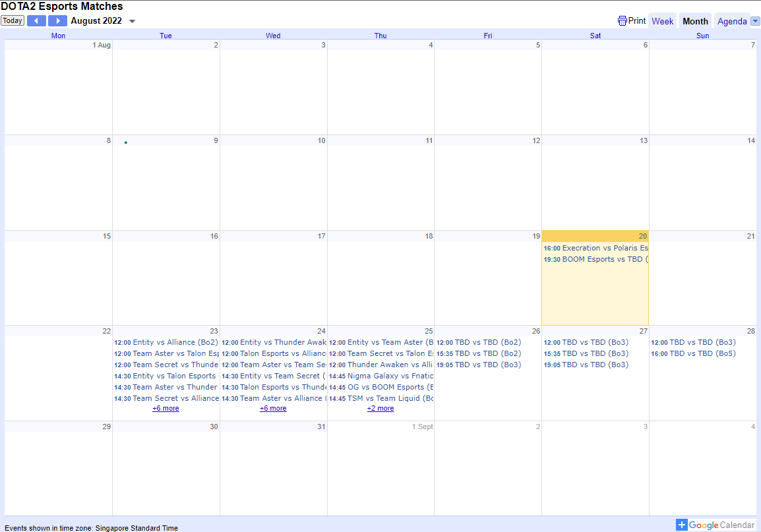The width and height of the screenshot is (761, 532).
Task: Open 12:00 Team Secret vs Thunder event on 23
Action: [166, 364]
